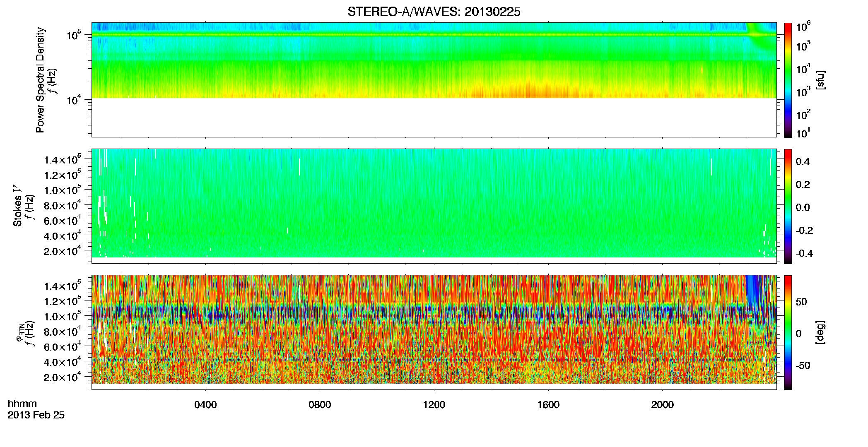
Task: Click the 0800 time tick label
Action: [320, 405]
